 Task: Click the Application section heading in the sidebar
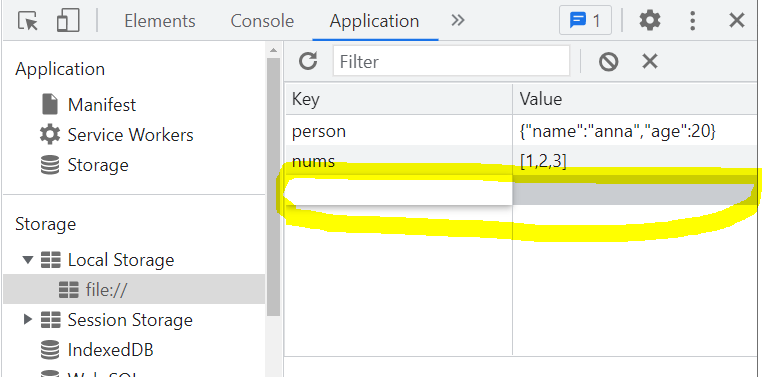click(x=60, y=69)
